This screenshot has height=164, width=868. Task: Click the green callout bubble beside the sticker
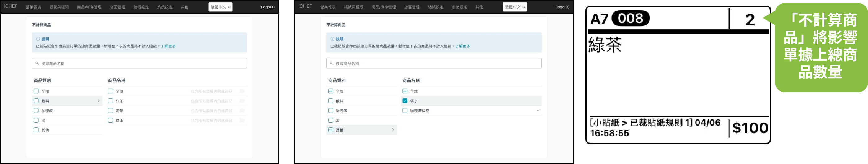[820, 47]
